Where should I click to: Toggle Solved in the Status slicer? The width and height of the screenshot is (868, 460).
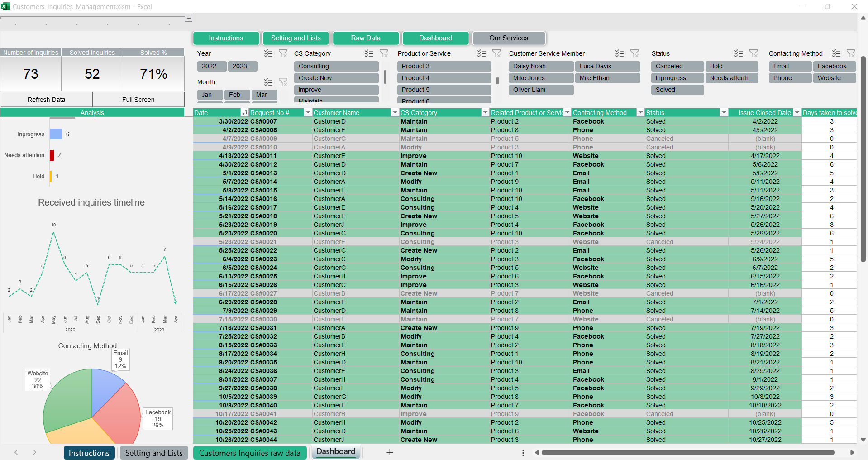pos(677,90)
